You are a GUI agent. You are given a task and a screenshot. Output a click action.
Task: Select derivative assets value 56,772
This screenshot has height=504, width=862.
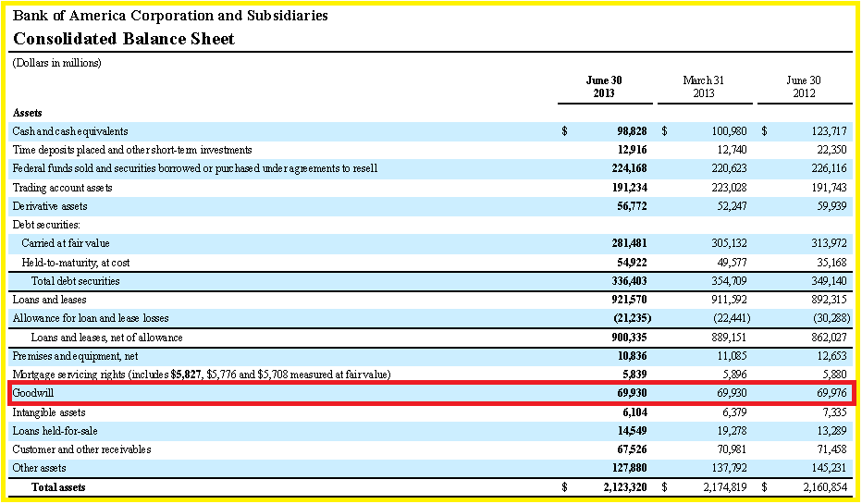tap(633, 206)
